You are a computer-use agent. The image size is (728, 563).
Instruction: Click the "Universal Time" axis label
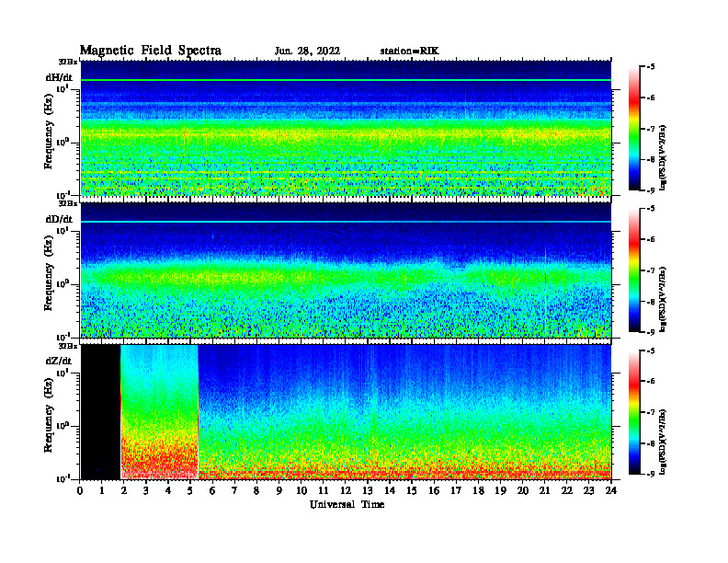click(x=347, y=504)
